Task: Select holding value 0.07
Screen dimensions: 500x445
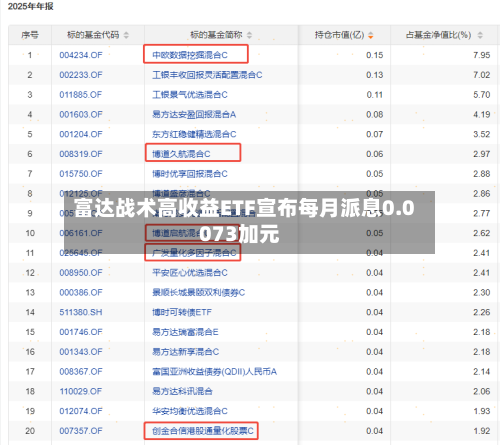Action: click(x=374, y=134)
